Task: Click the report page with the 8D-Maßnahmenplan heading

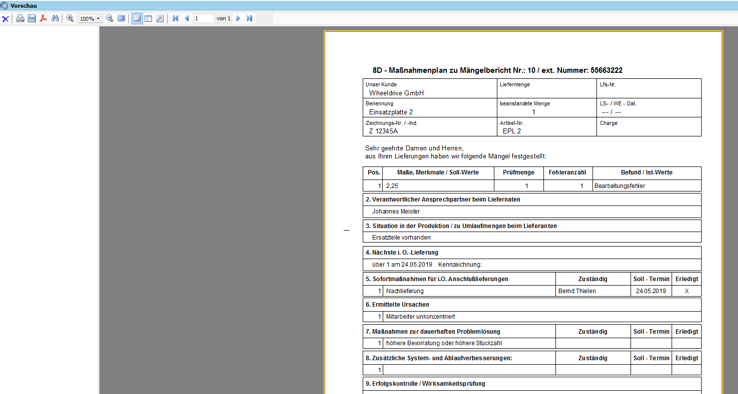Action: (523, 212)
